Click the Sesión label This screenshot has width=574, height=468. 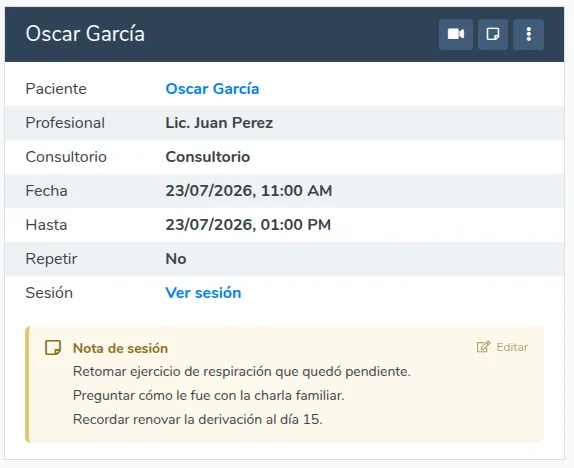point(49,293)
